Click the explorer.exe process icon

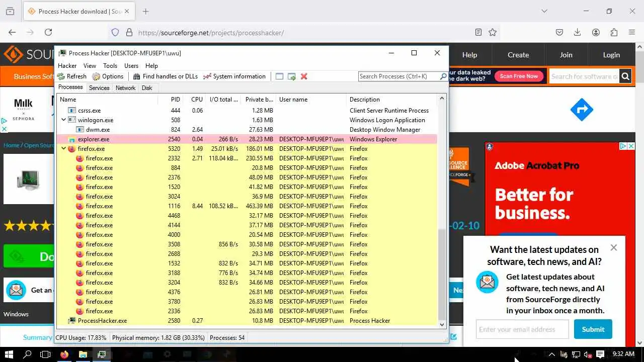pos(72,139)
